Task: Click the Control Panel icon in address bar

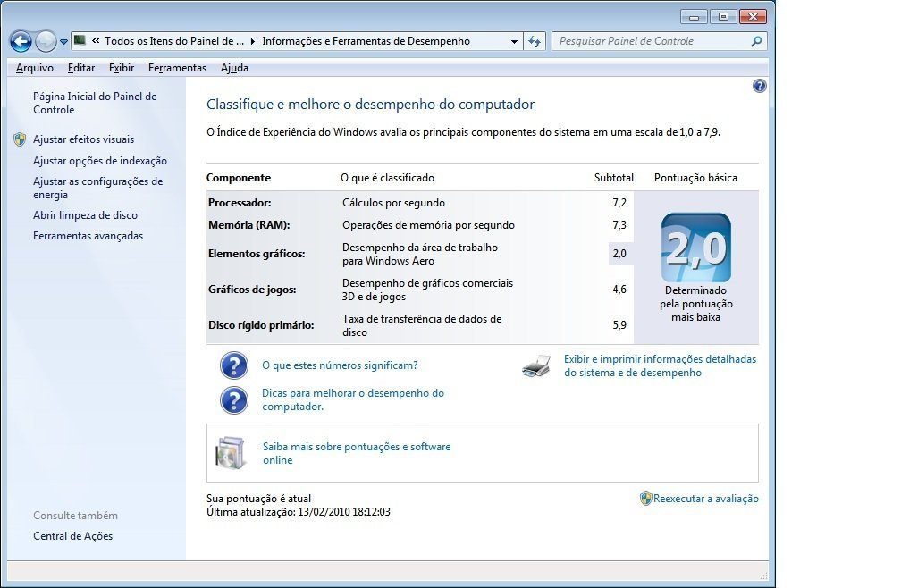Action: pos(80,40)
